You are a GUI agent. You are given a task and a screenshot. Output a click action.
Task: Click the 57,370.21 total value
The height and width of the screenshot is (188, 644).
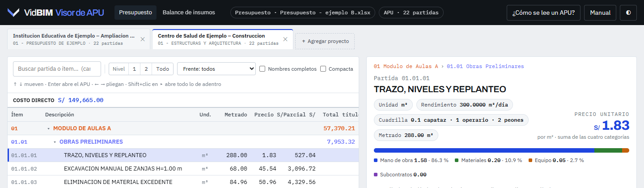coord(339,128)
